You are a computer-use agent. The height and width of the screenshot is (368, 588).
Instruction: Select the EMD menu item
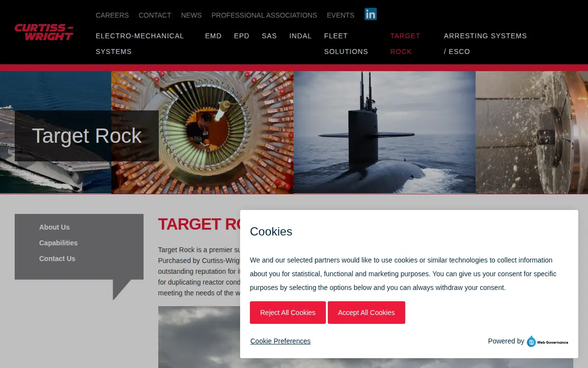tap(213, 36)
